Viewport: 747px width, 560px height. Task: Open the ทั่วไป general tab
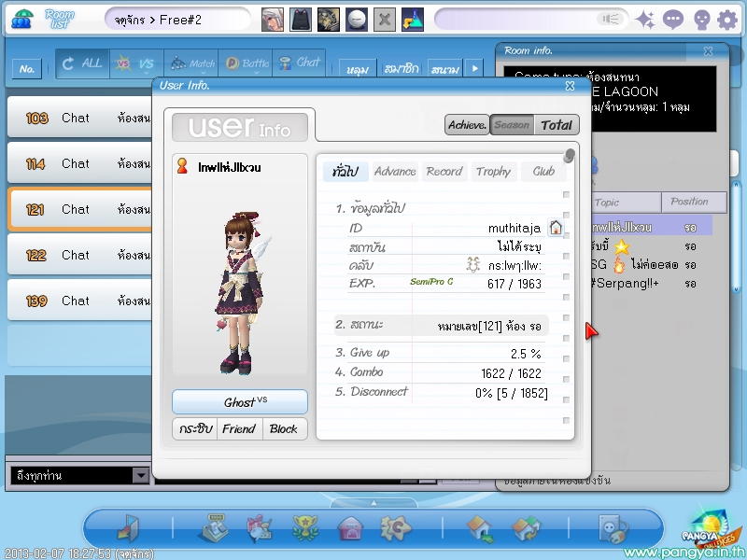(345, 171)
